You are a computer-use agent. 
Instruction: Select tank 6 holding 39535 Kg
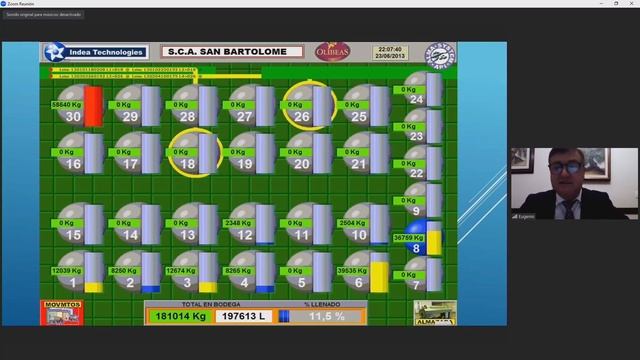[x=363, y=271]
